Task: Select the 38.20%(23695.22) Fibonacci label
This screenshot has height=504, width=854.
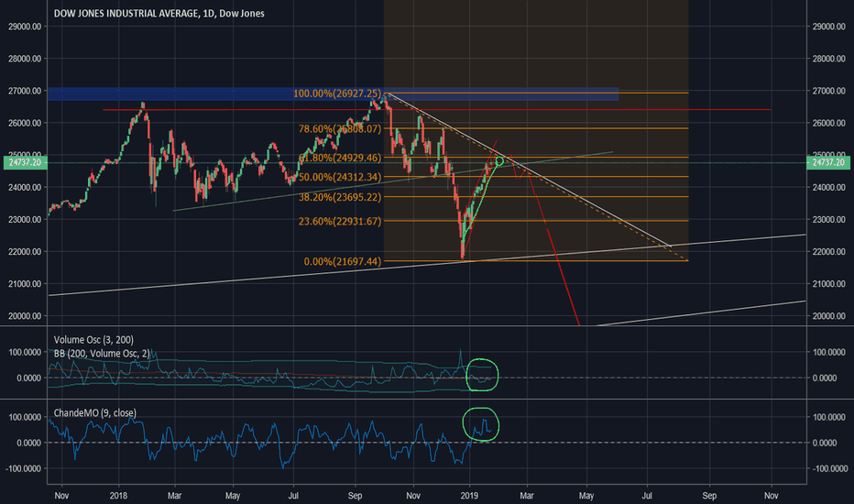Action: coord(340,197)
